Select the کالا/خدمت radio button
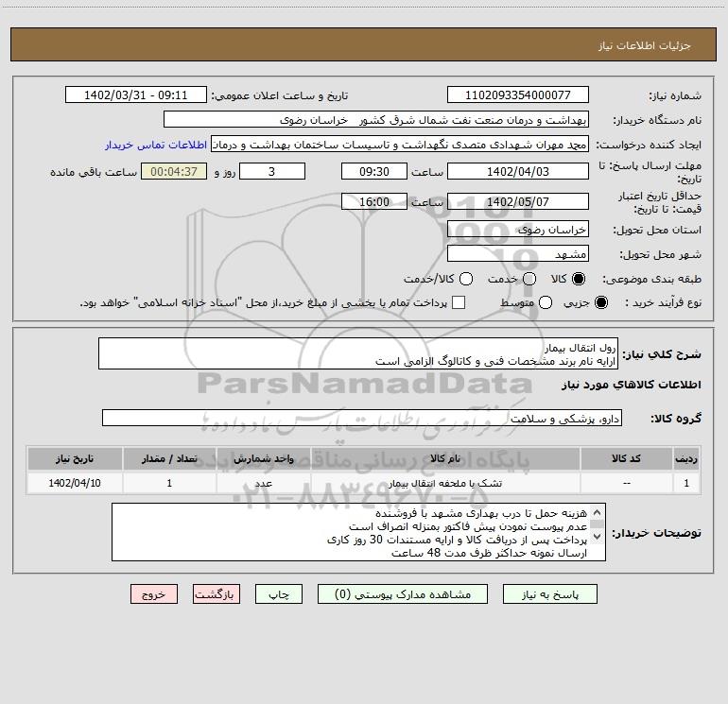 pyautogui.click(x=466, y=279)
